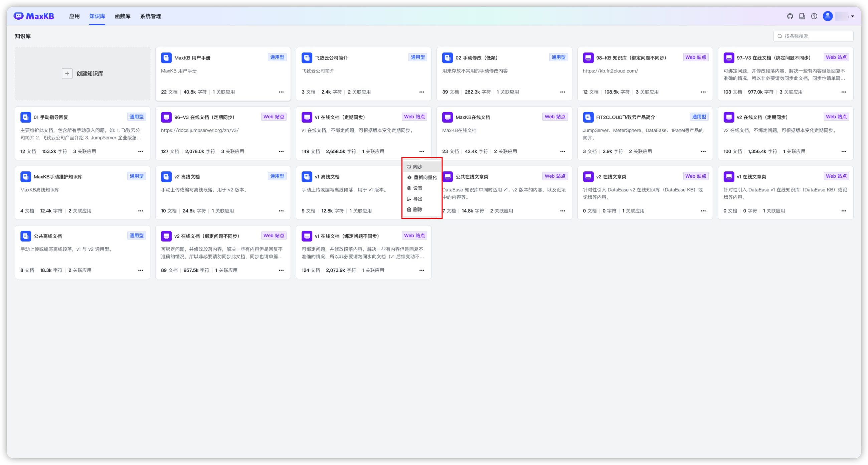Click the user avatar icon
The image size is (868, 465).
coord(828,16)
